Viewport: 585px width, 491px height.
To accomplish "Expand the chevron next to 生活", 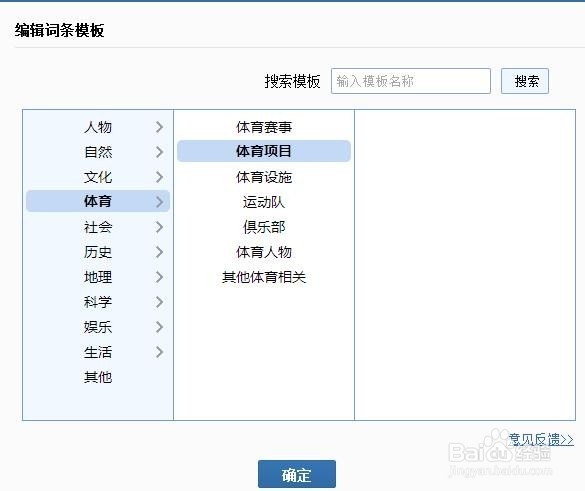I will coord(159,352).
